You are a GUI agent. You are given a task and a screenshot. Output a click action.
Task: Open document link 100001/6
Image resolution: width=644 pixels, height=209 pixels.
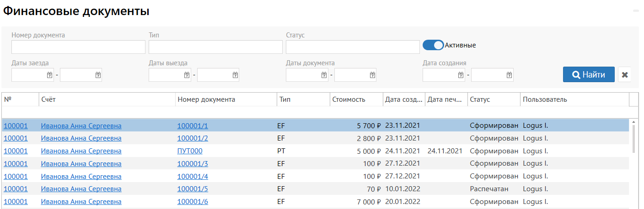tap(193, 202)
